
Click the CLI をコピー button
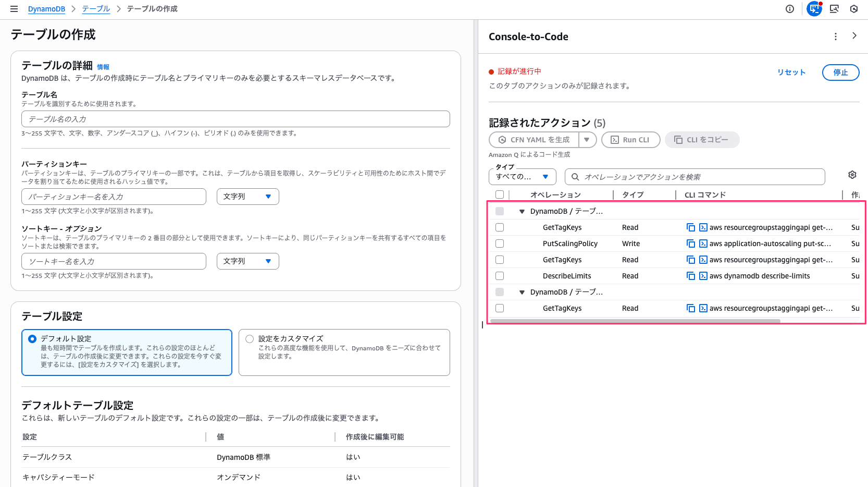click(x=702, y=140)
